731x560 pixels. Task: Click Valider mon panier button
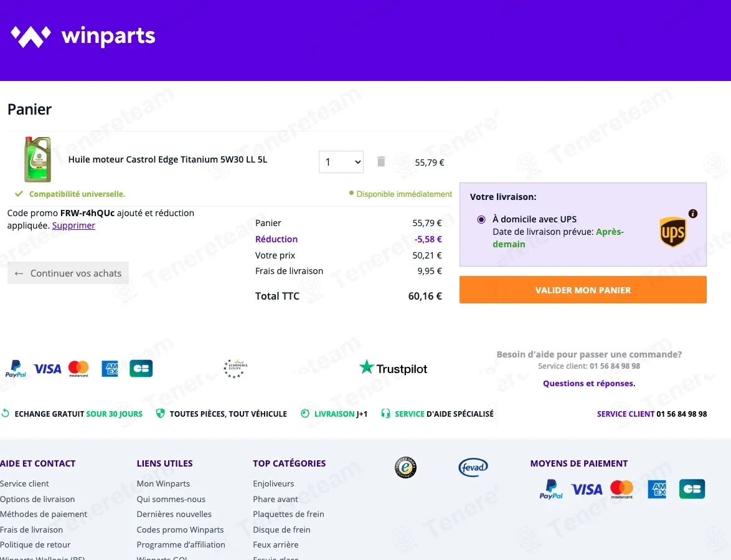point(583,290)
